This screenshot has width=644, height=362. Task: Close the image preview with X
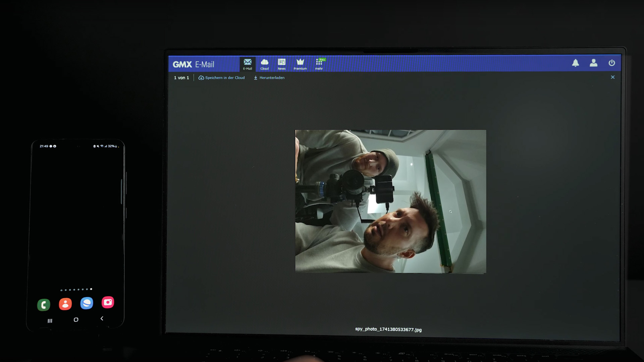coord(612,77)
